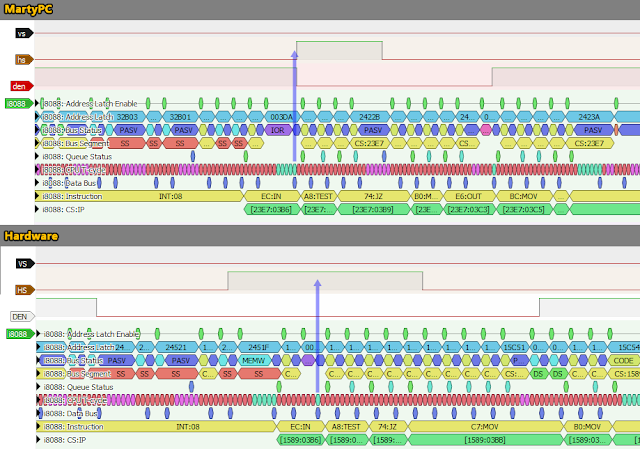
Task: Select the red den channel tag in MartyPC
Action: pos(22,86)
